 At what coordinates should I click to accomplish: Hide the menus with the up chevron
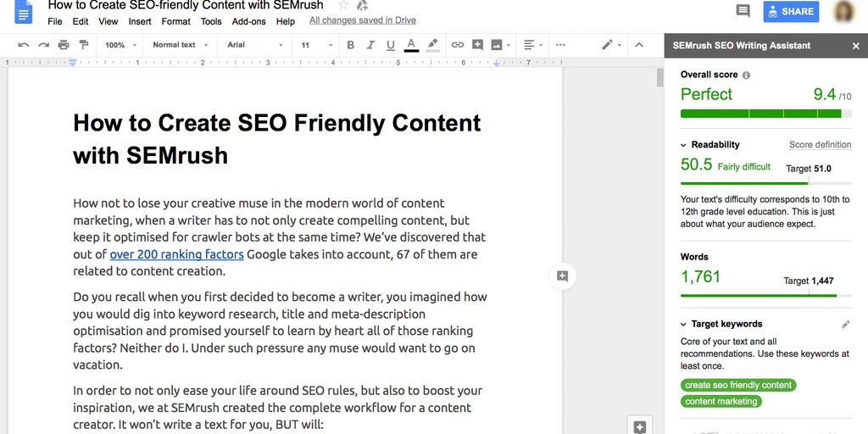point(639,45)
